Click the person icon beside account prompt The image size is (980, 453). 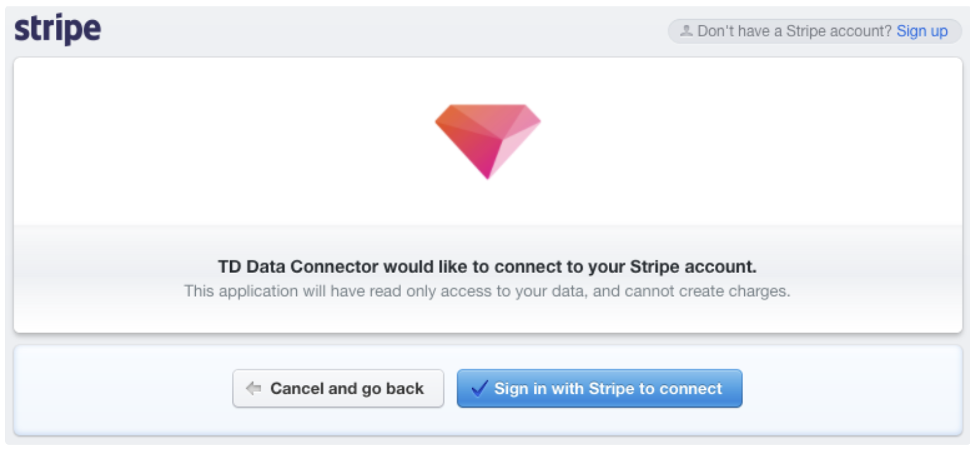[686, 31]
